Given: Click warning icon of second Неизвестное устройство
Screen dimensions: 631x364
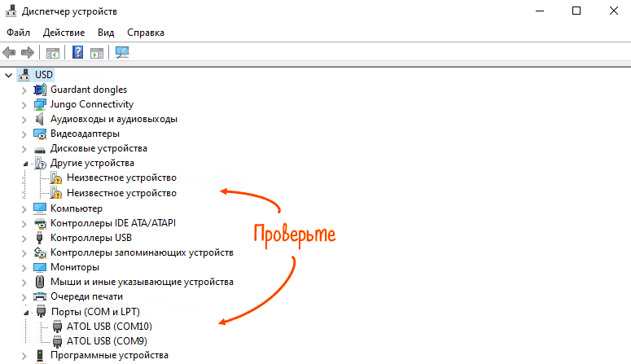Looking at the screenshot, I should pos(56,193).
